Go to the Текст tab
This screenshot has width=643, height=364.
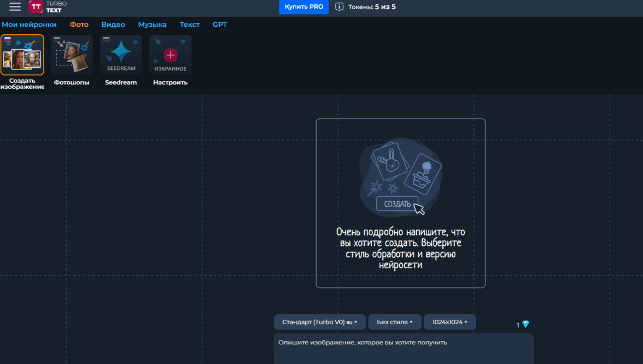coord(190,25)
